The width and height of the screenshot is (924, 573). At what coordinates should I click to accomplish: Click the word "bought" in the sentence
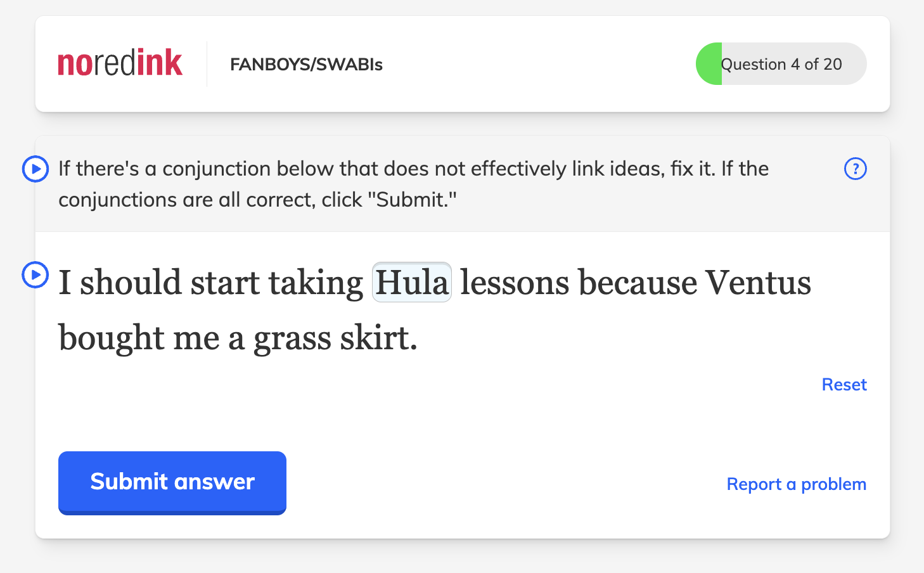click(112, 338)
